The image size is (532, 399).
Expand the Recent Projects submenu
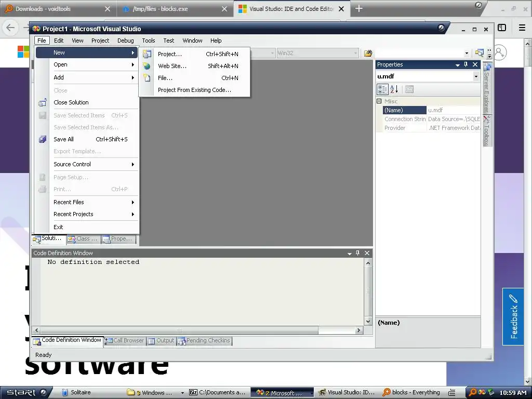coord(88,214)
